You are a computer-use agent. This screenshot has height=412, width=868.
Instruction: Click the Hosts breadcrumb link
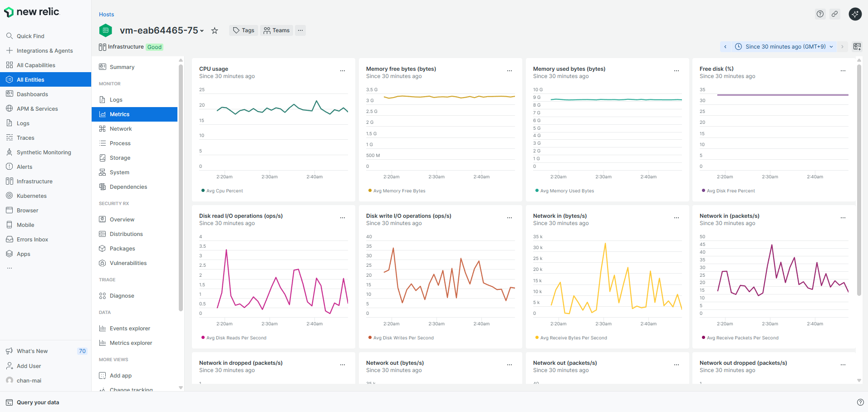(106, 14)
